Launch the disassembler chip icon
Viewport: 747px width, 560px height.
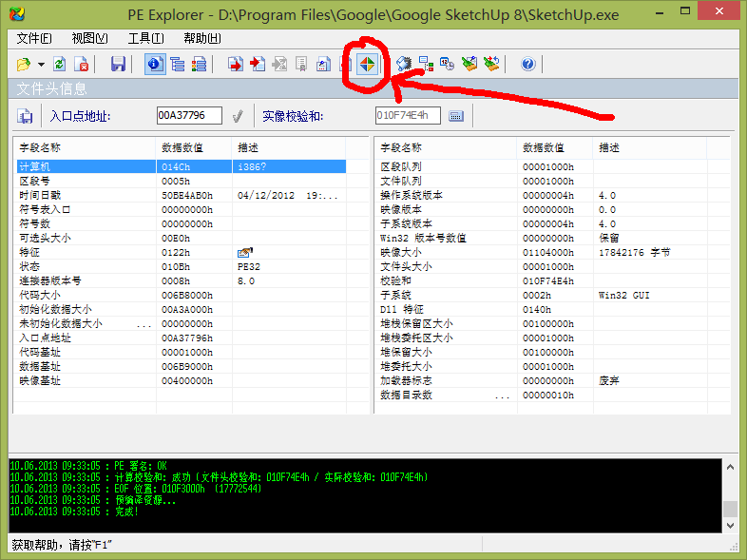coord(404,64)
